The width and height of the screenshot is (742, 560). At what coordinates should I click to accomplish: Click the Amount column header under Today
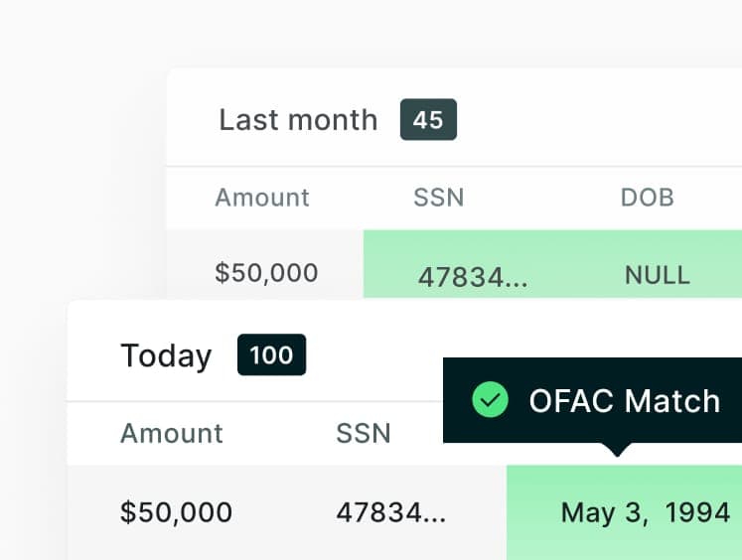tap(172, 433)
